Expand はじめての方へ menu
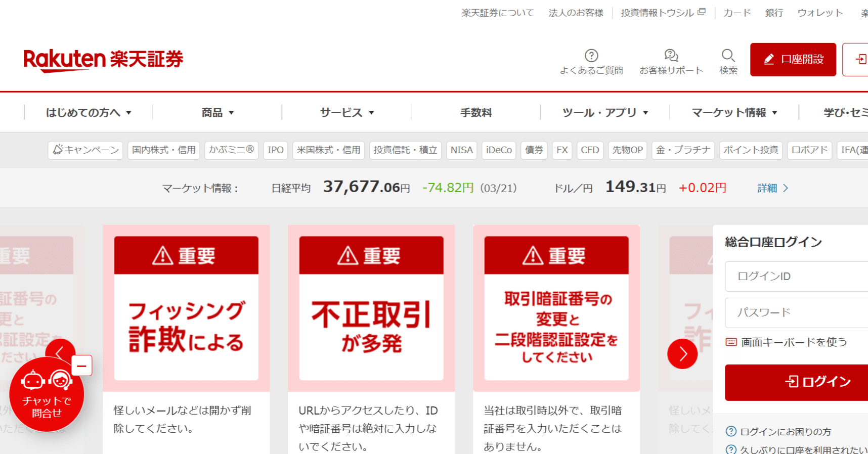The height and width of the screenshot is (454, 868). (x=89, y=112)
